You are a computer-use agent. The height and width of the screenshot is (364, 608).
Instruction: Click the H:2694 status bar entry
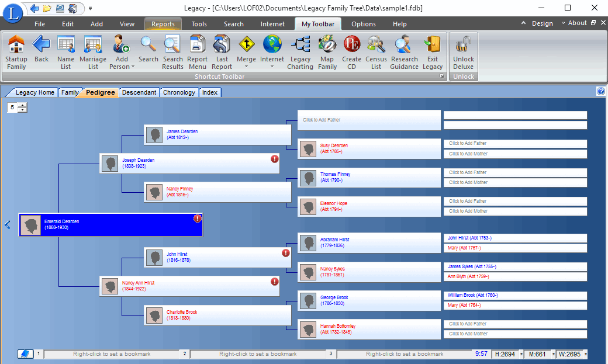pyautogui.click(x=505, y=354)
